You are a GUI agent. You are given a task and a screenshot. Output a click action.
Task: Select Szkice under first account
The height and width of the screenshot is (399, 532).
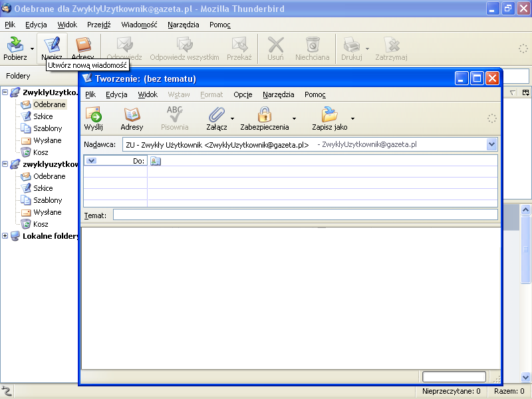pos(43,116)
